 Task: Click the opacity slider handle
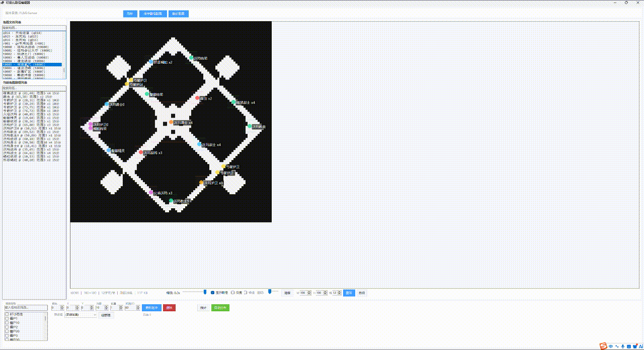270,291
